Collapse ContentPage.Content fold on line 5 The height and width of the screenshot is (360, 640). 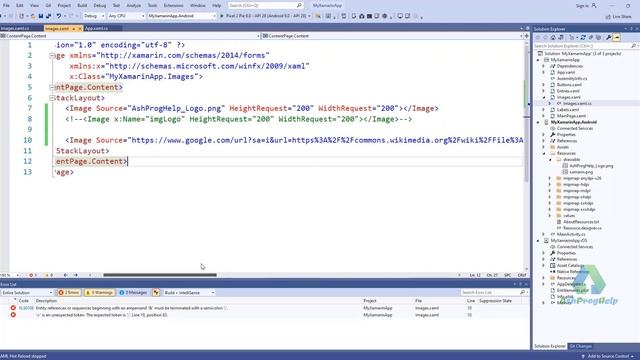click(x=52, y=87)
